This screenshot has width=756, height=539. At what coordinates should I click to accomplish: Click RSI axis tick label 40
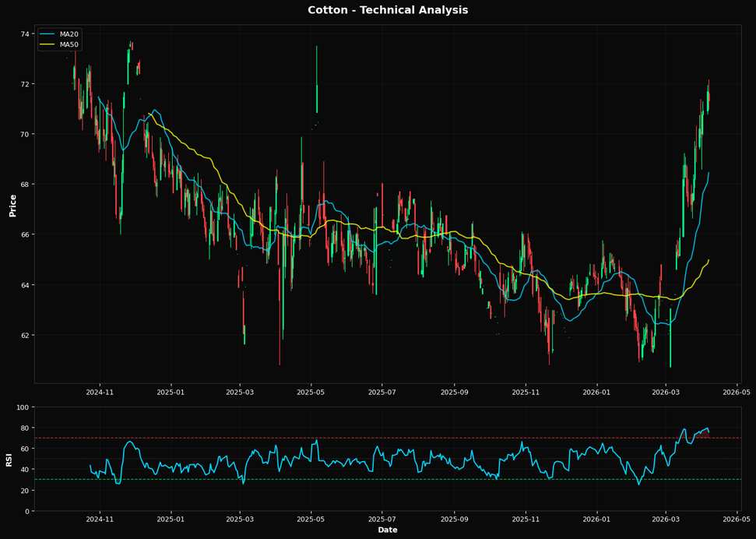click(26, 470)
